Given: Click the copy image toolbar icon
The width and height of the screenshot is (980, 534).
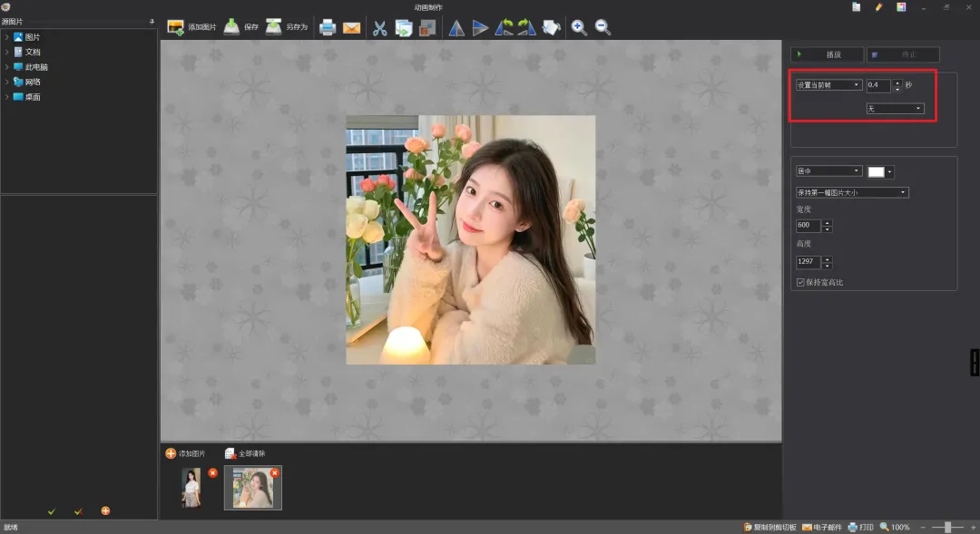Looking at the screenshot, I should [404, 28].
